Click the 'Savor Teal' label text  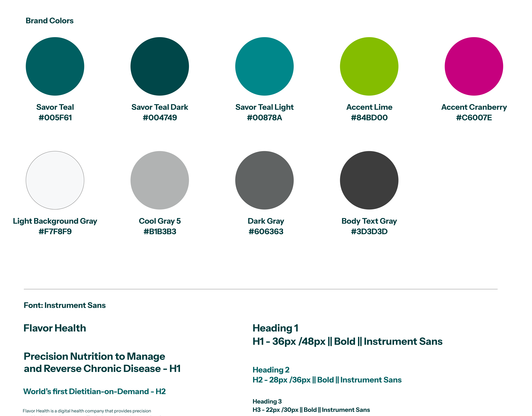(55, 107)
